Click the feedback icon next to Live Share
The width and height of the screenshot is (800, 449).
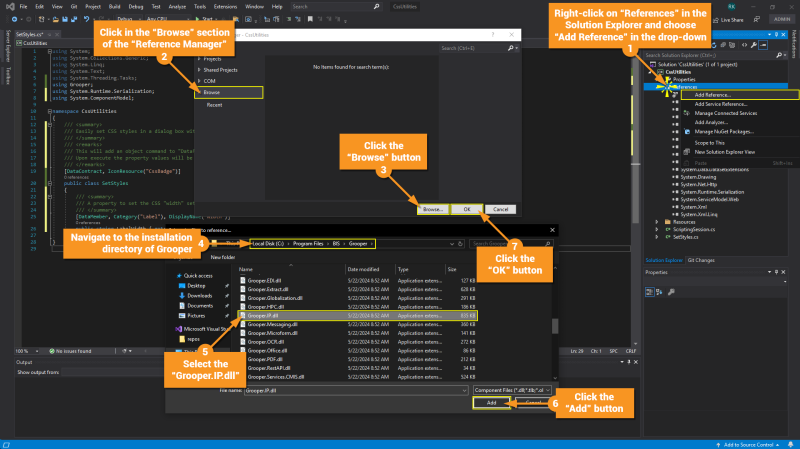pyautogui.click(x=757, y=19)
